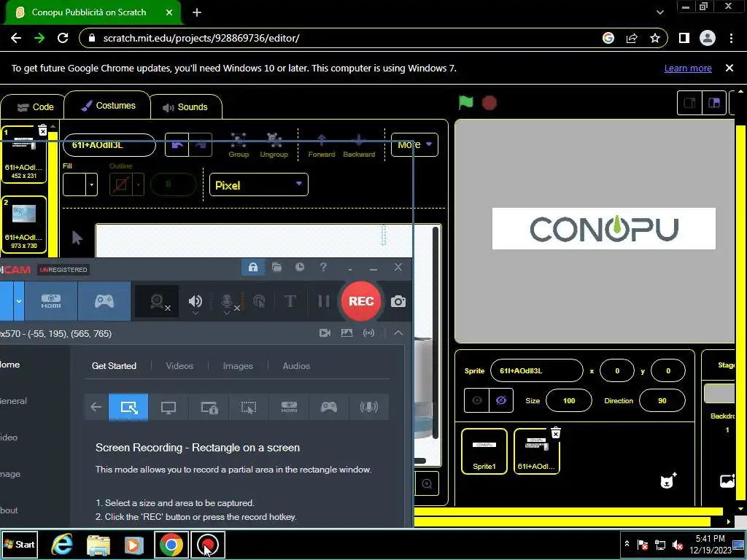
Task: Select Sprite1 in the sprite list
Action: click(484, 451)
